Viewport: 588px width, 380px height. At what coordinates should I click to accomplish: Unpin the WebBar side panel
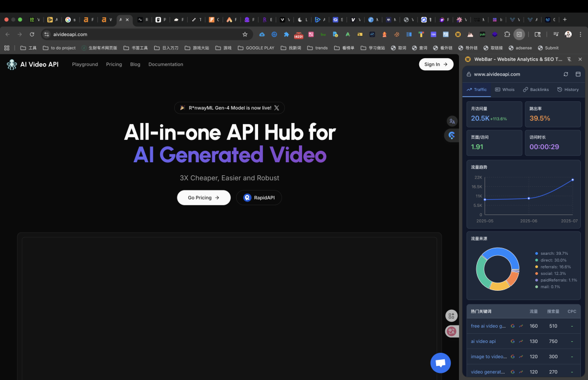click(x=569, y=59)
